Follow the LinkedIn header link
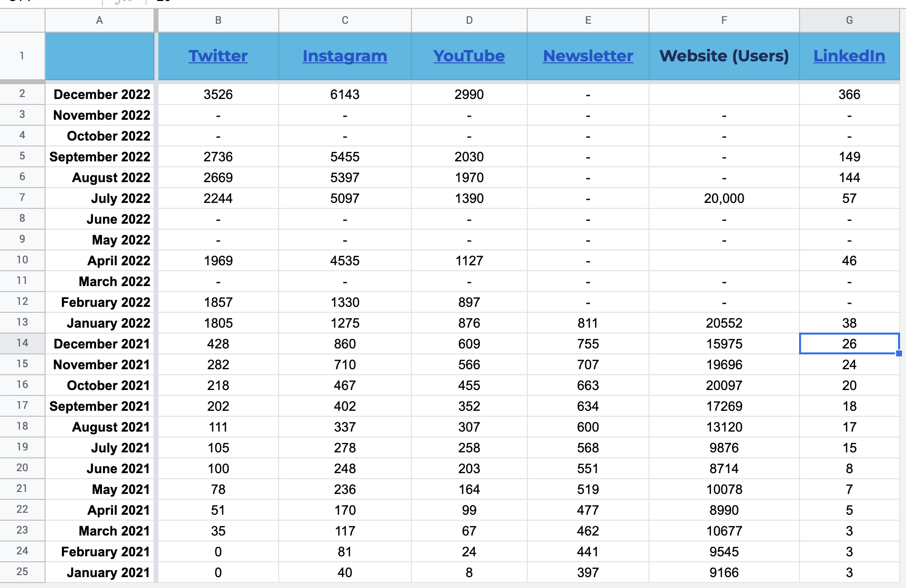This screenshot has width=906, height=588. (849, 56)
